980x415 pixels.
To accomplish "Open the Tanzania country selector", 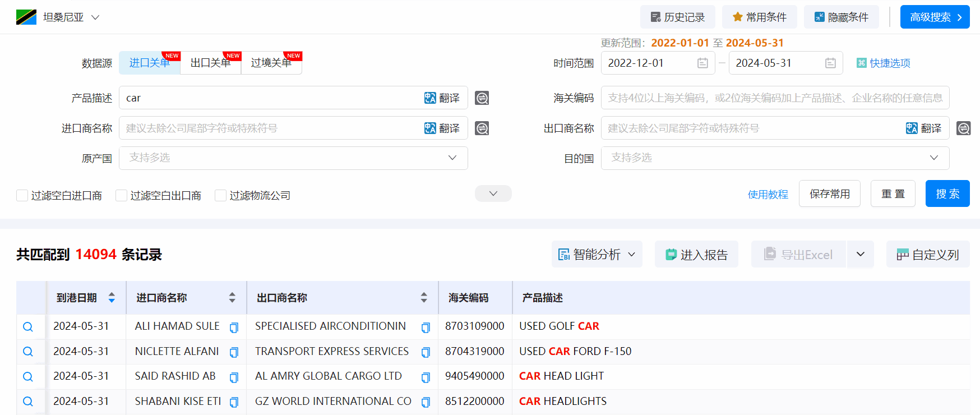I will click(x=58, y=17).
